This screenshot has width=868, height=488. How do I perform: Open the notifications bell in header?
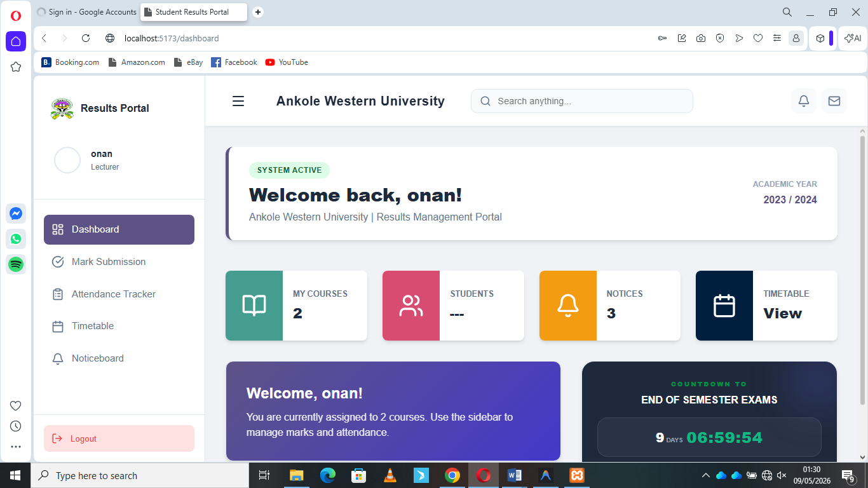coord(804,101)
